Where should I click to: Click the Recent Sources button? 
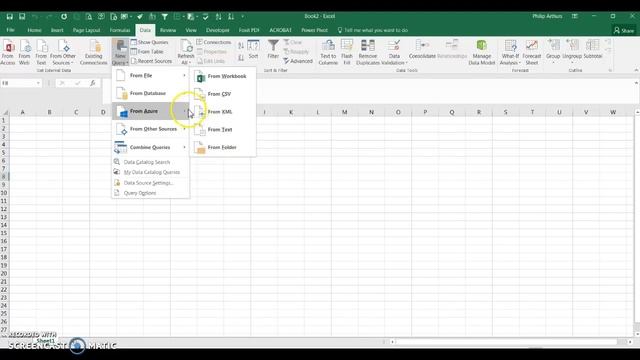(151, 61)
